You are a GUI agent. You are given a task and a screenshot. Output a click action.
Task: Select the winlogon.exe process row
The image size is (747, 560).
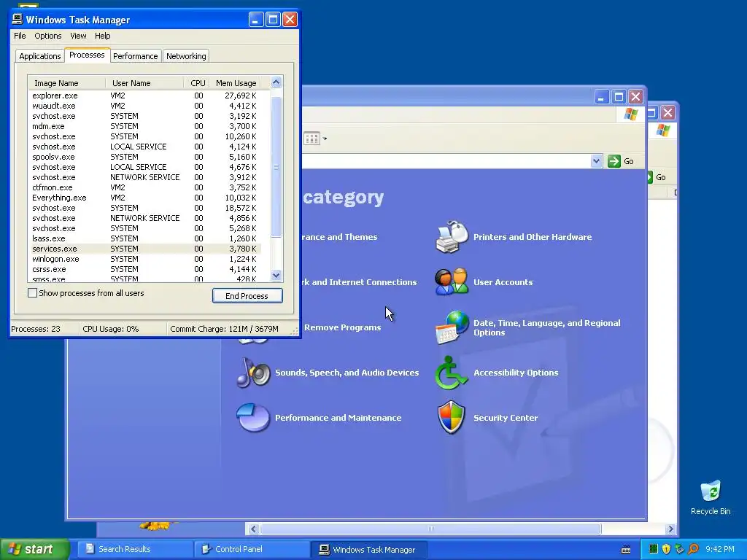pyautogui.click(x=144, y=259)
